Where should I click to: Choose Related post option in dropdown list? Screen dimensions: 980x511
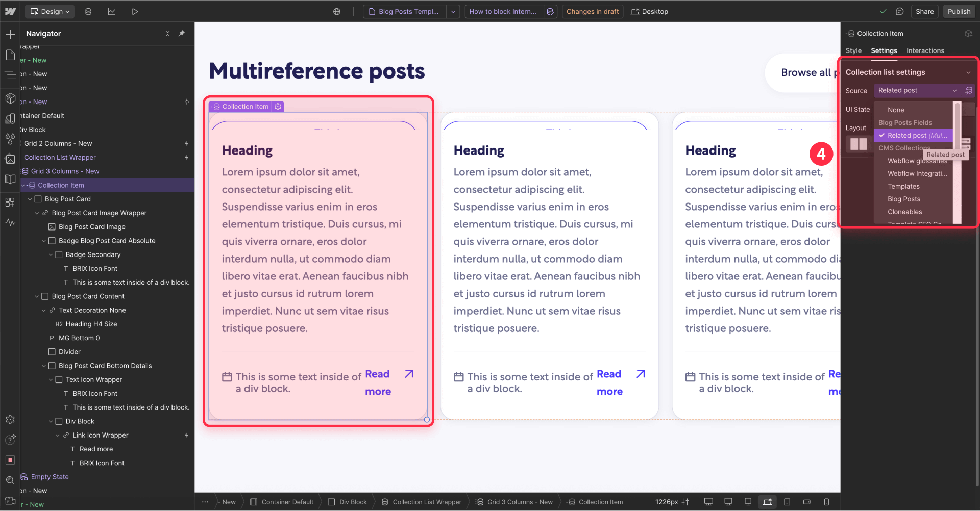(x=913, y=135)
